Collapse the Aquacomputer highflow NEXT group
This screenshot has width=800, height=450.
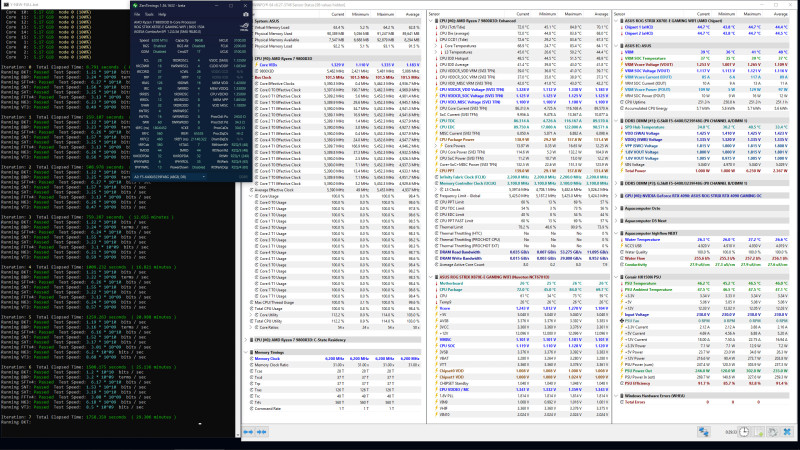click(x=616, y=233)
